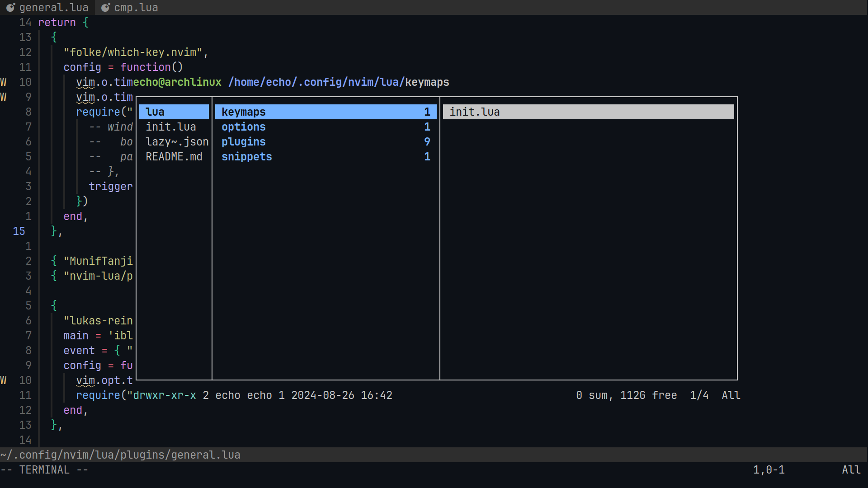Click the 'config = function()' line
The width and height of the screenshot is (868, 488).
[123, 67]
